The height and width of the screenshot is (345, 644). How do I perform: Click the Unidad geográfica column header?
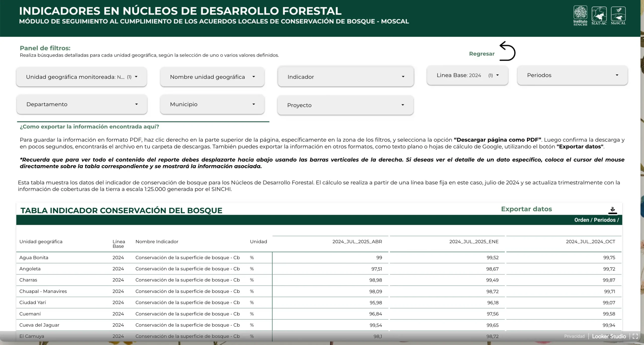[41, 242]
